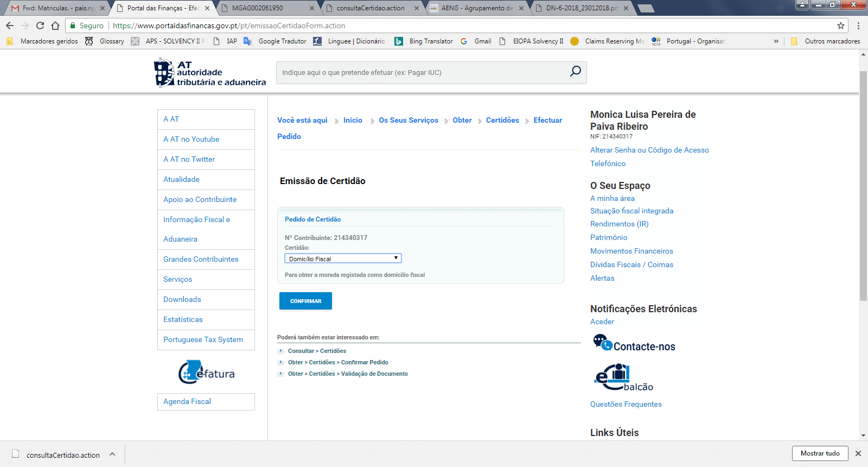Screen dimensions: 868x467
Task: Expand options for consultaCertidao.action download
Action: (112, 455)
